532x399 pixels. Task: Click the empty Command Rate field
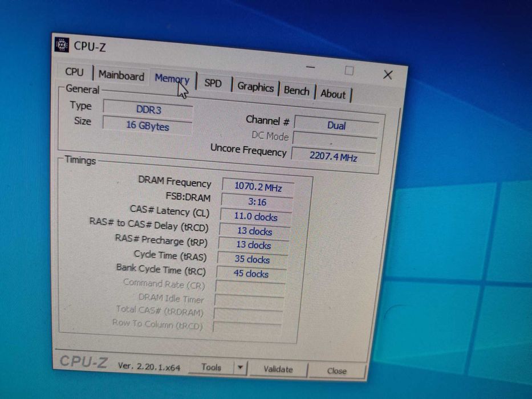click(250, 287)
